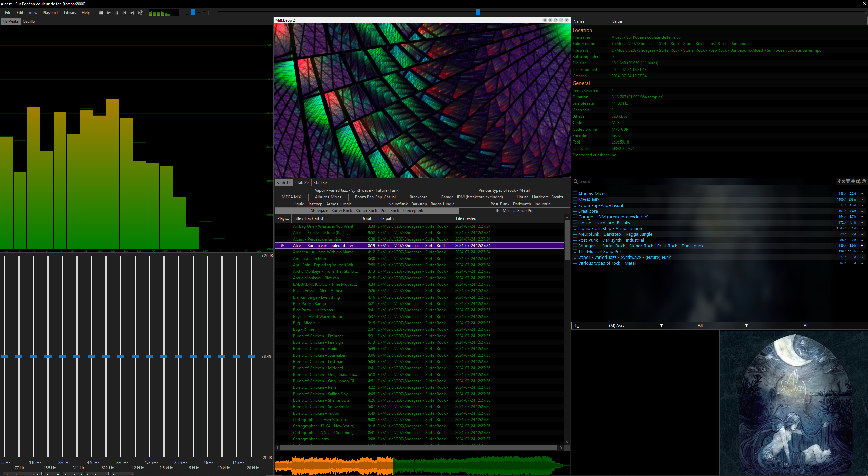This screenshot has height=476, width=868.
Task: Click the playlist vertical scrollbar down arrow
Action: [567, 442]
